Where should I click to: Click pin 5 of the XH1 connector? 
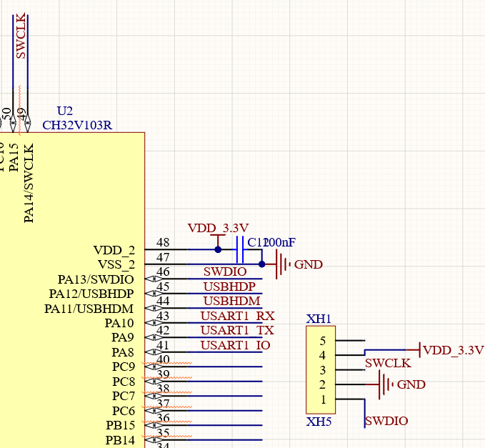pyautogui.click(x=351, y=340)
